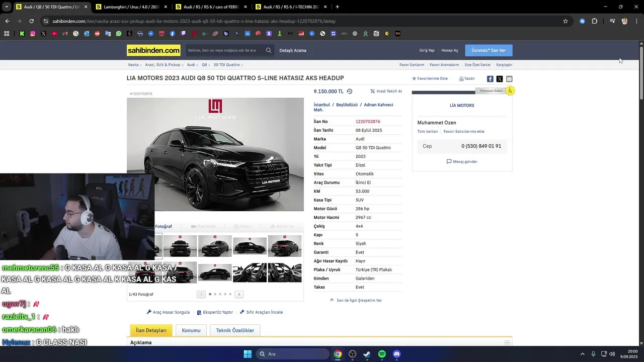Open the Beylikdüzü location link

pyautogui.click(x=347, y=105)
